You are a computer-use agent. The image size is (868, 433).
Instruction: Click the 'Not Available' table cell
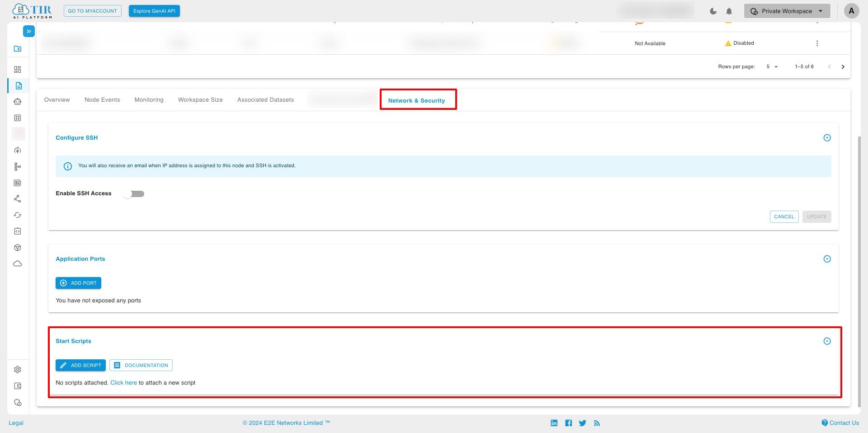pyautogui.click(x=650, y=43)
